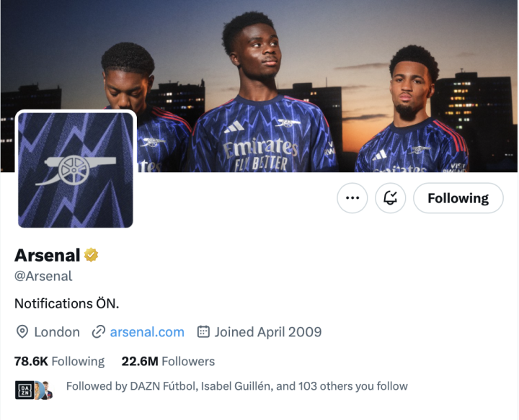Screen dimensions: 519x420
Task: Click the @Arsenal handle text
Action: tap(43, 276)
